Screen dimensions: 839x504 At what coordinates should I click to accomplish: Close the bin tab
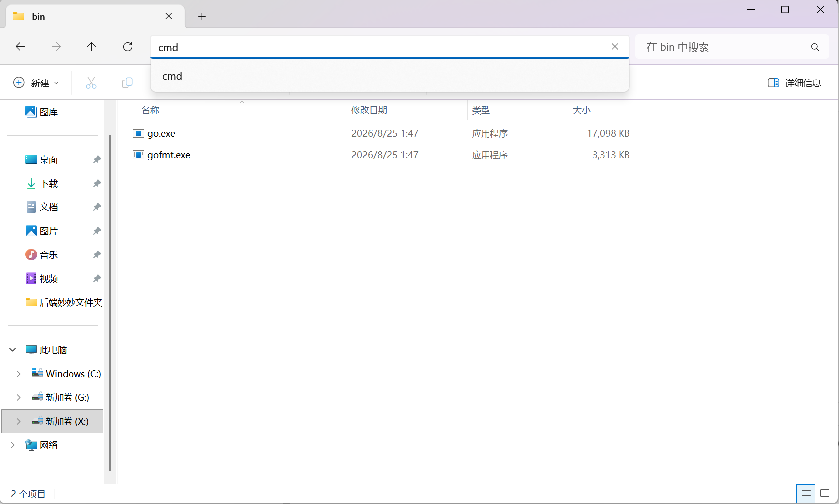169,16
